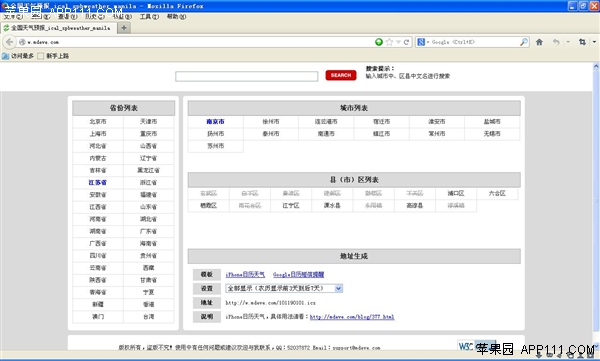This screenshot has width=600, height=361.
Task: Choose 盐城市 in the city list
Action: pos(492,121)
